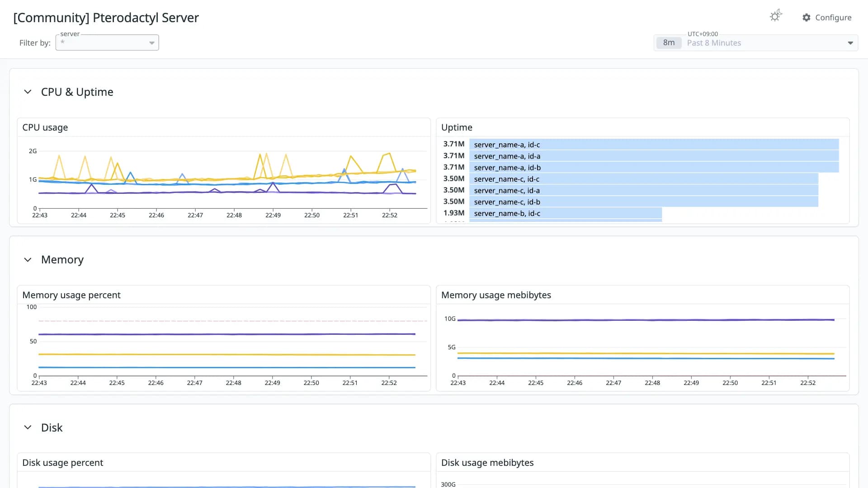Click the Memory section heading
The image size is (868, 488).
tap(62, 260)
